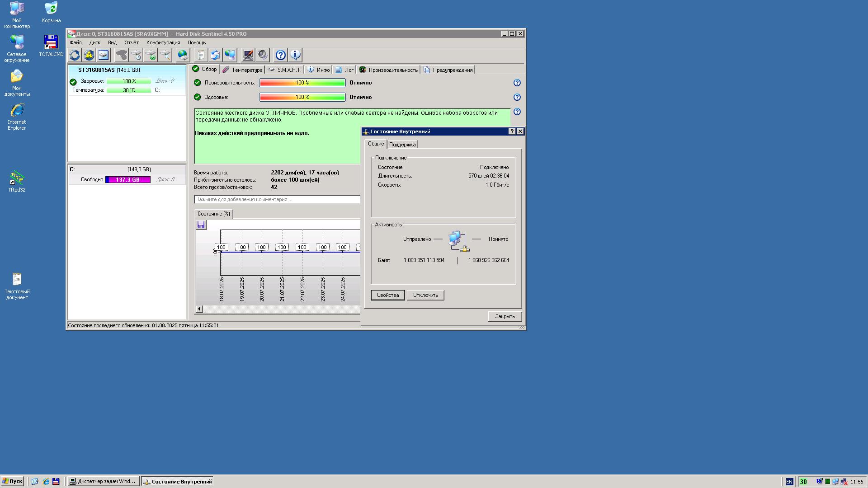The height and width of the screenshot is (488, 868).
Task: Click the 137.3 GB free space bar
Action: 128,180
